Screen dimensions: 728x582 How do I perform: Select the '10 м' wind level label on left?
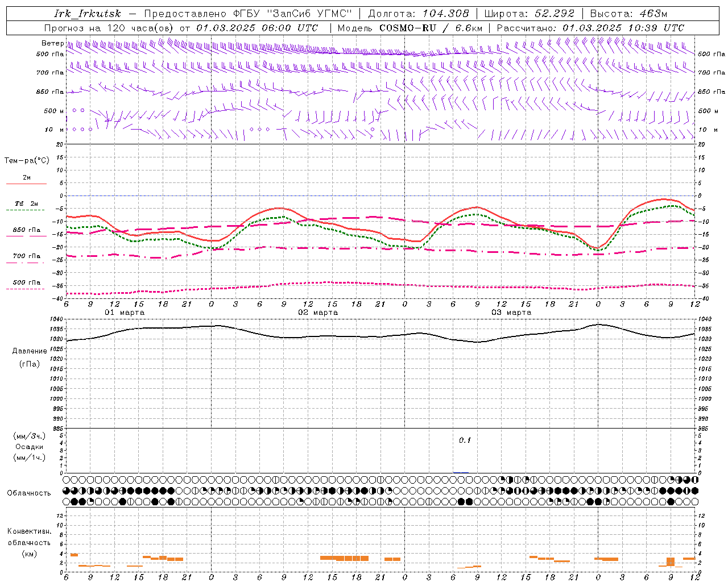tap(55, 130)
